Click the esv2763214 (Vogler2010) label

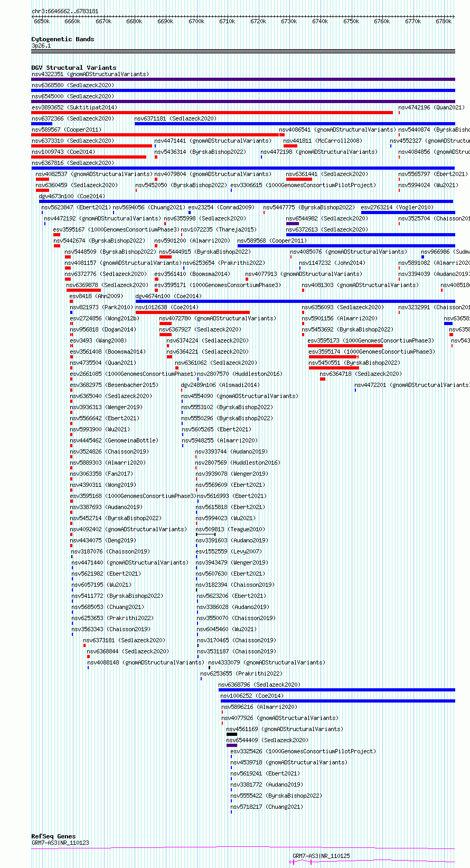pyautogui.click(x=397, y=207)
